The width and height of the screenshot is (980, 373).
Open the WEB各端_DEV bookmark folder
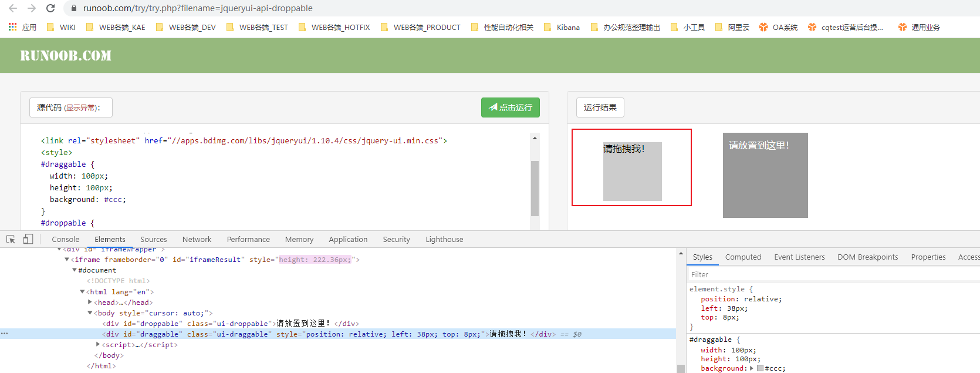tap(186, 27)
